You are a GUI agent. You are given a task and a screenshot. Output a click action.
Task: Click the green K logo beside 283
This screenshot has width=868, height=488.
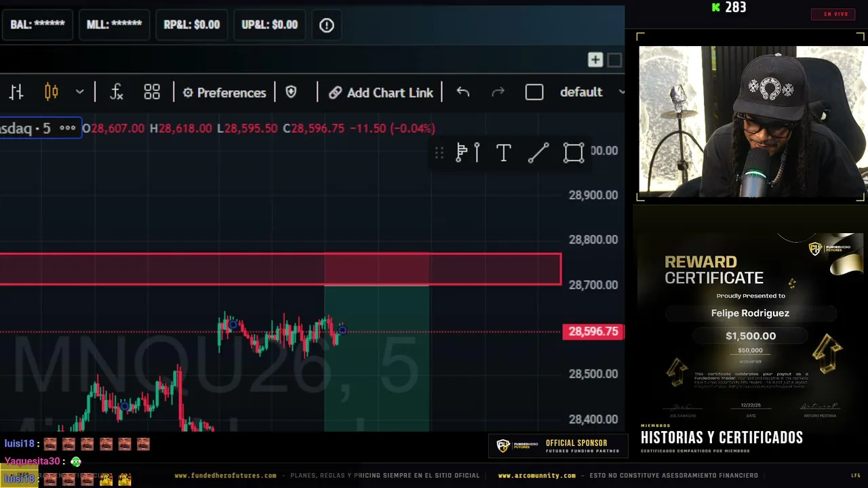(x=715, y=7)
